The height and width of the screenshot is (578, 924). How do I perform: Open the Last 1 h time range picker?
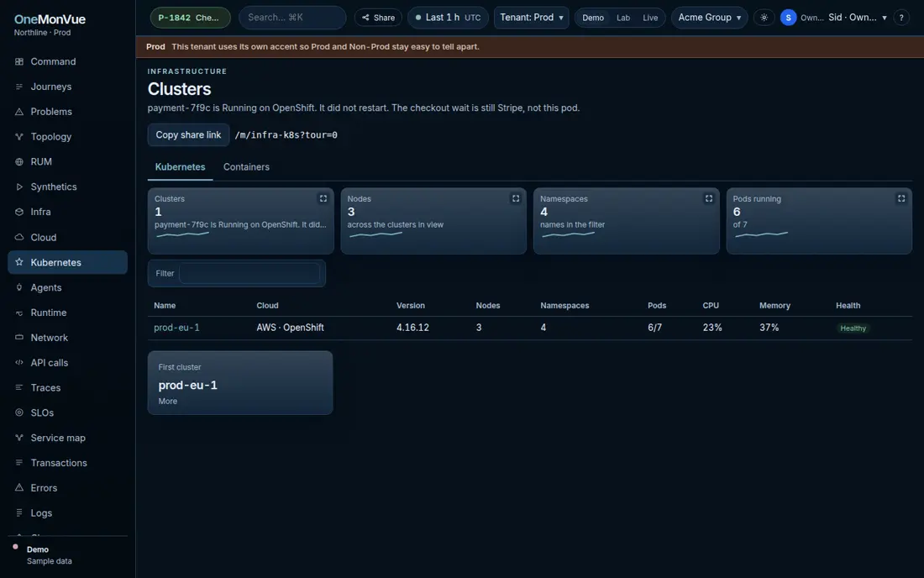[448, 18]
